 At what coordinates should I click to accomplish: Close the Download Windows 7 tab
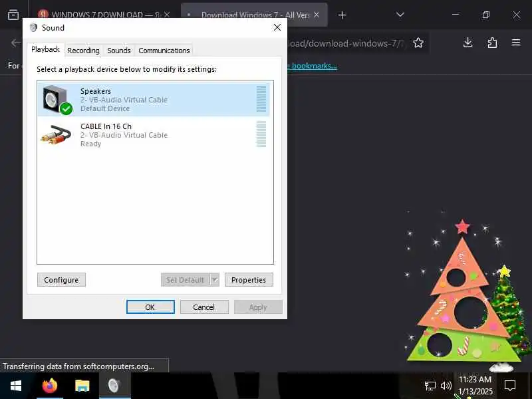[317, 15]
